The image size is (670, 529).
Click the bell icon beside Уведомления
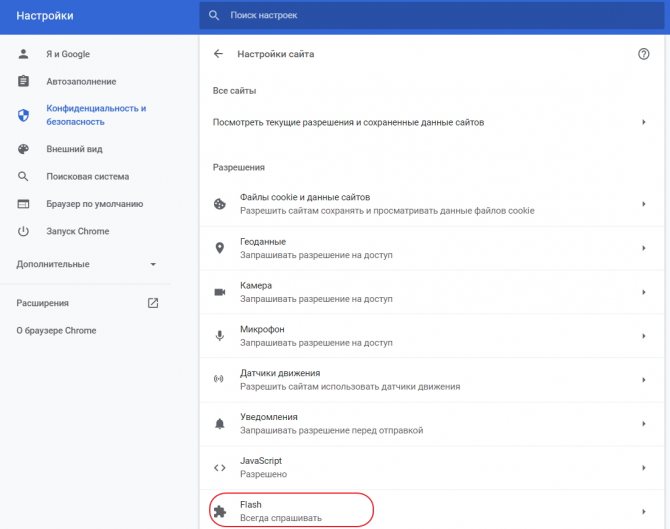coord(220,424)
